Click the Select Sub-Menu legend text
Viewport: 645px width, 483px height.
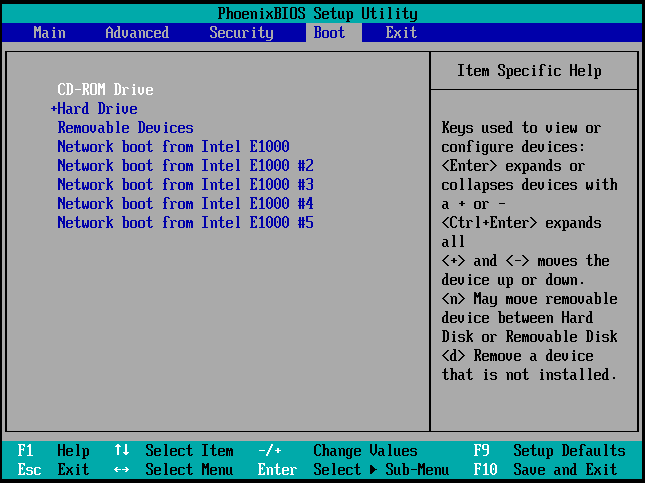381,469
